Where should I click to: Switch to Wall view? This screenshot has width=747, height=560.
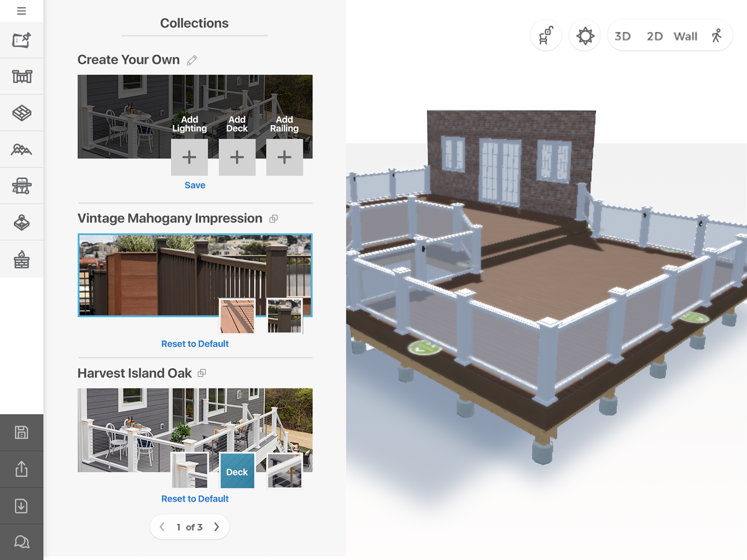(x=686, y=37)
